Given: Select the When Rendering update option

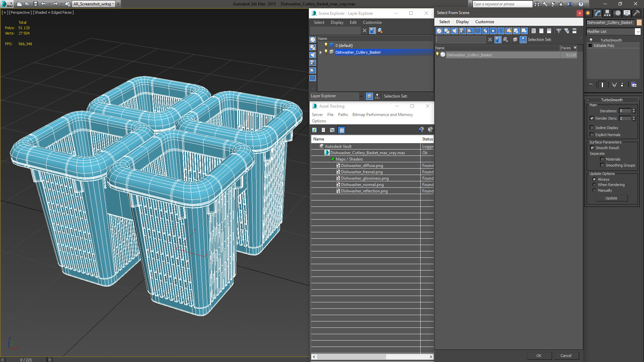Looking at the screenshot, I should click(x=594, y=185).
